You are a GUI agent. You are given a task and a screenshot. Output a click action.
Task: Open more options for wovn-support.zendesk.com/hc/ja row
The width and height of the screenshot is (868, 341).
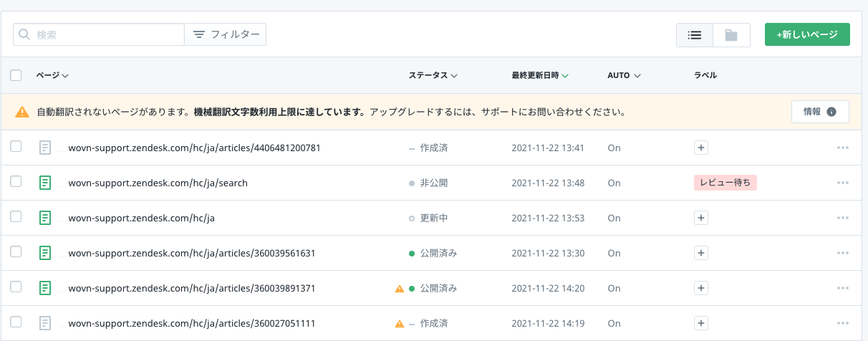point(842,218)
